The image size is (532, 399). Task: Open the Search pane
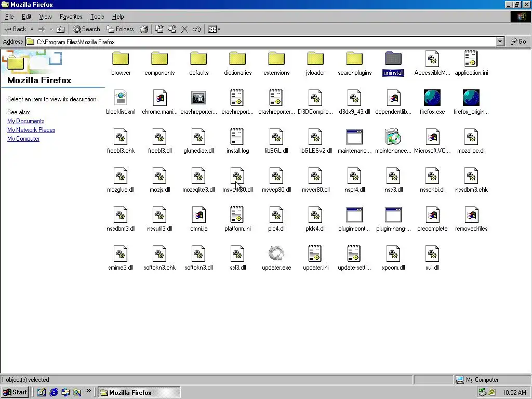pyautogui.click(x=87, y=29)
